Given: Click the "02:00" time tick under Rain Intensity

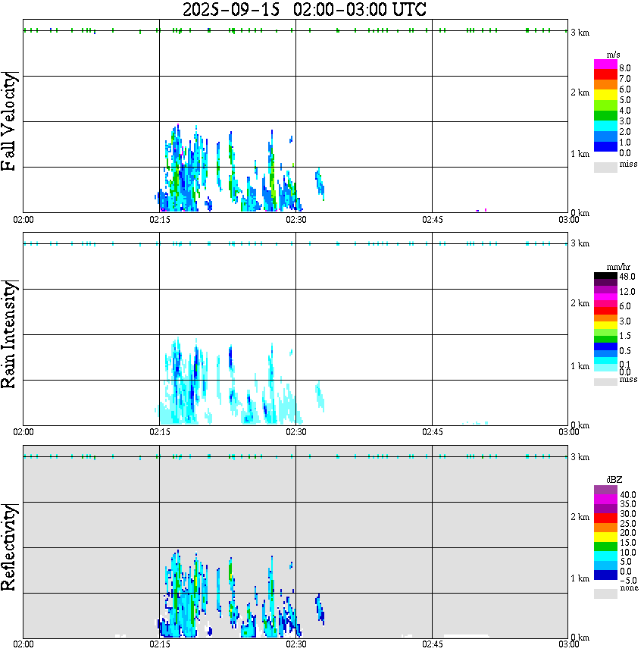Looking at the screenshot, I should pos(23,432).
